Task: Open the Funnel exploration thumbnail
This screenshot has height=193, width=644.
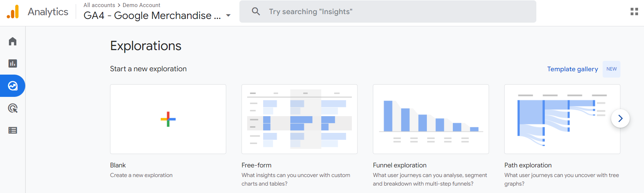Action: (431, 119)
